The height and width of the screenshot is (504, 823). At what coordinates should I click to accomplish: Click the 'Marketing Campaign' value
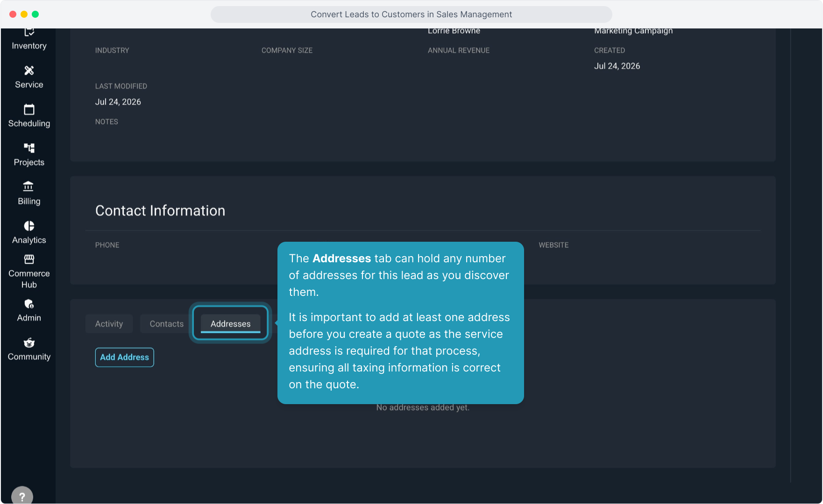point(633,31)
